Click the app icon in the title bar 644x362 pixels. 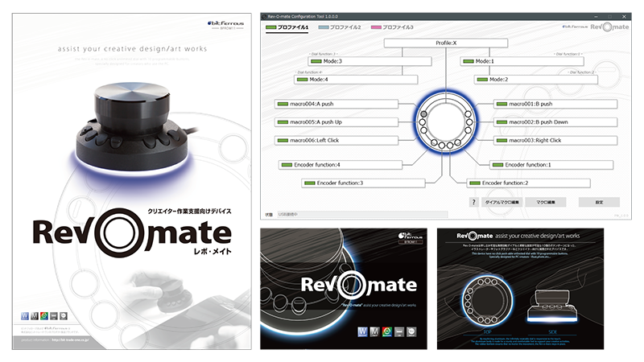pyautogui.click(x=264, y=16)
